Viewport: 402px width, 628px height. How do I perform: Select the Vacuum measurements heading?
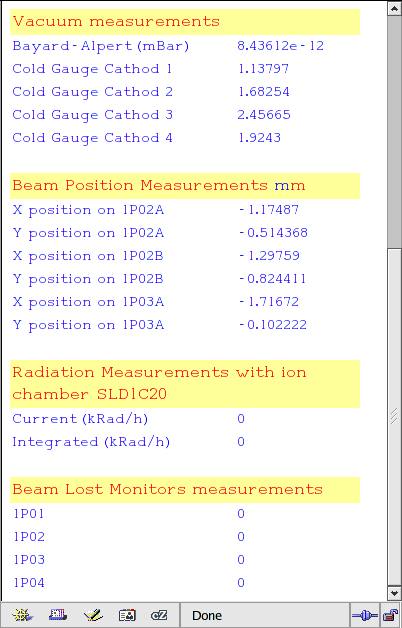[116, 21]
